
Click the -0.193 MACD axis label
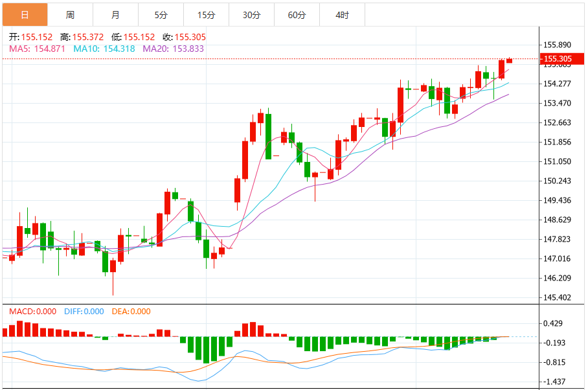click(x=554, y=343)
